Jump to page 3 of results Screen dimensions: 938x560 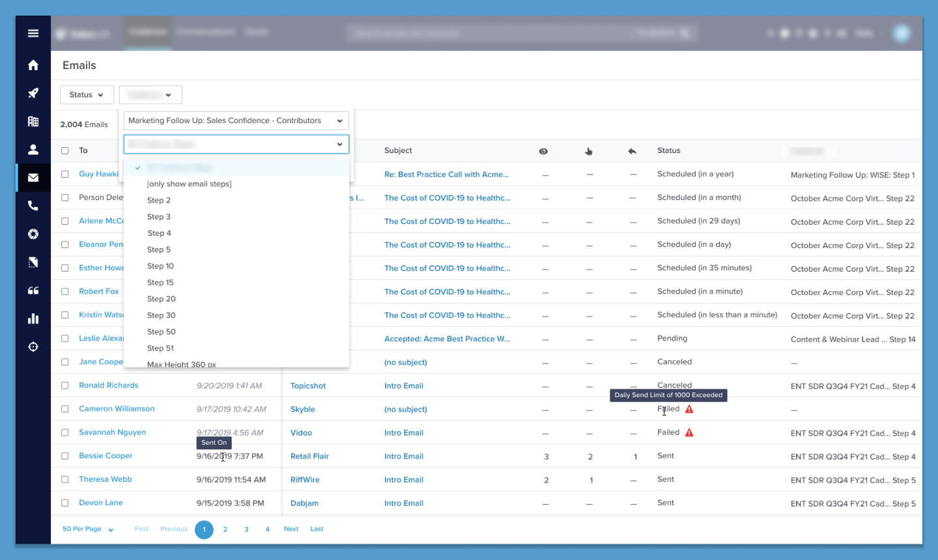click(x=246, y=529)
